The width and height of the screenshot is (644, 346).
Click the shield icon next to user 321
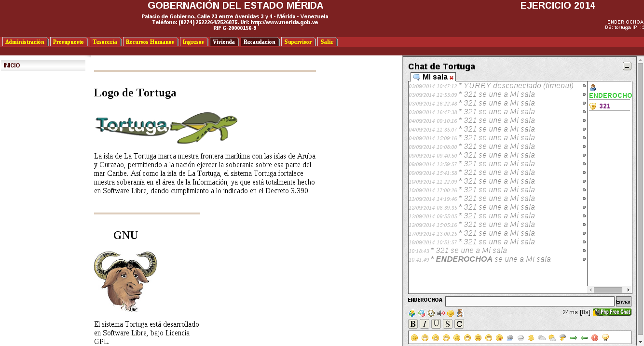point(593,106)
